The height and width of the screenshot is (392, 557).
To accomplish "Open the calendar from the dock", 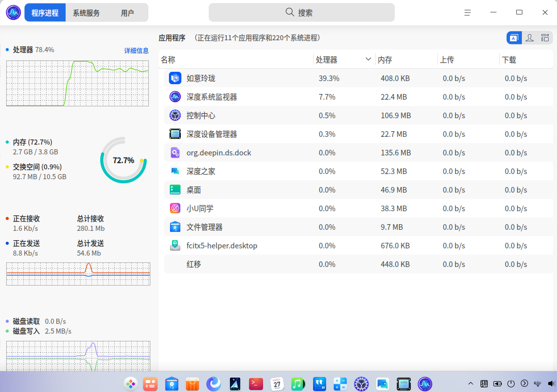I will (277, 384).
